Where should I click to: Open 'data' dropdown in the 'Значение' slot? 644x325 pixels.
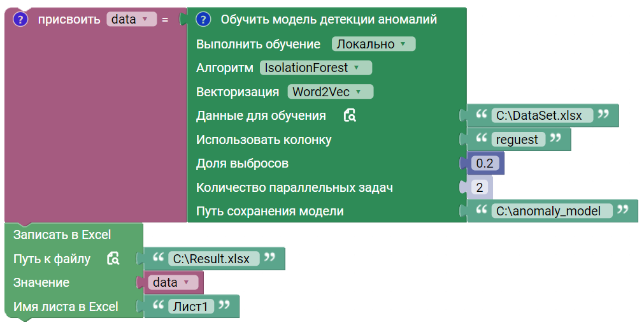coord(173,283)
